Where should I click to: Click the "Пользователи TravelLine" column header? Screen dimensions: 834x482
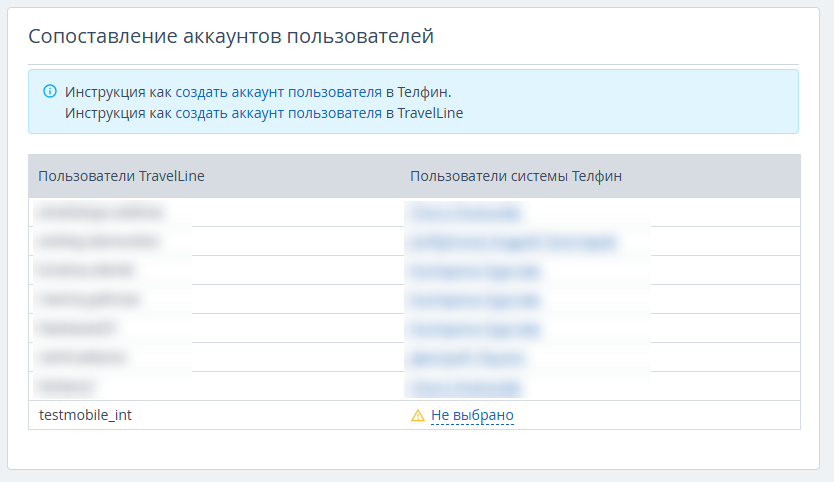pyautogui.click(x=122, y=176)
